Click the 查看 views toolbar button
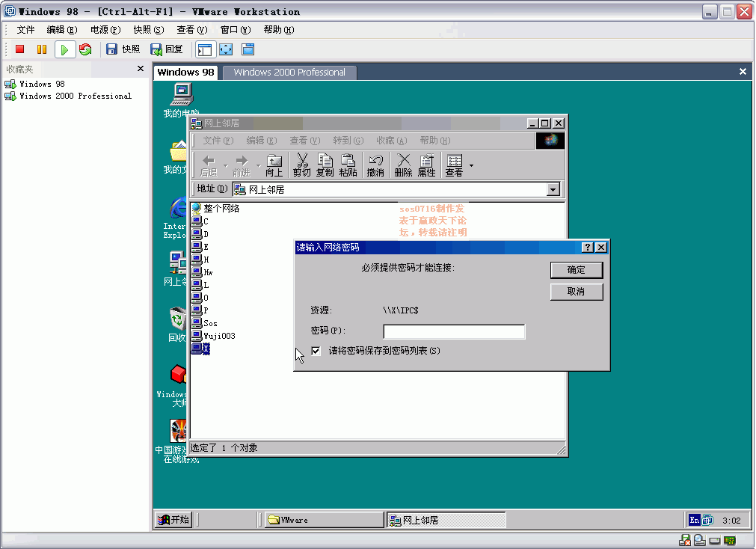 click(454, 165)
